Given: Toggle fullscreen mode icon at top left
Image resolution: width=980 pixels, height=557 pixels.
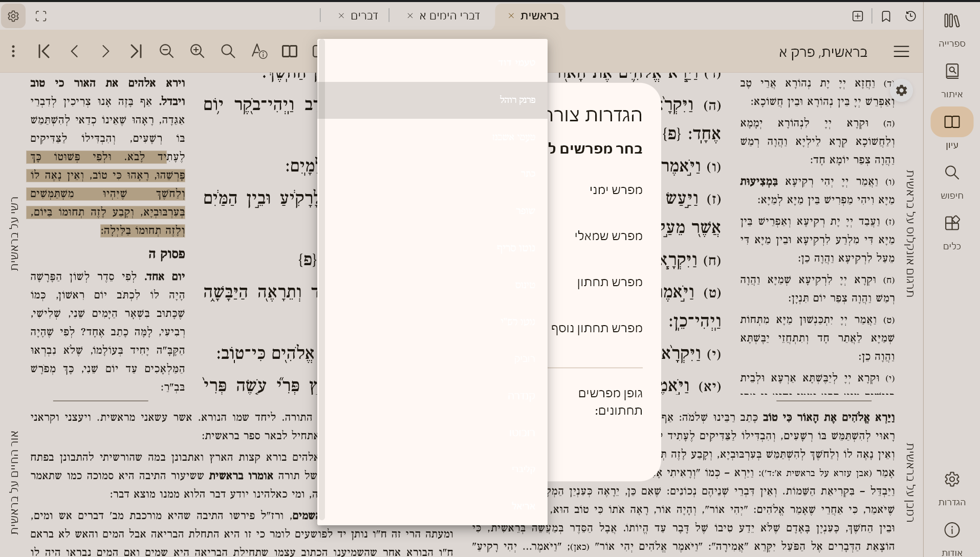Looking at the screenshot, I should (x=41, y=16).
